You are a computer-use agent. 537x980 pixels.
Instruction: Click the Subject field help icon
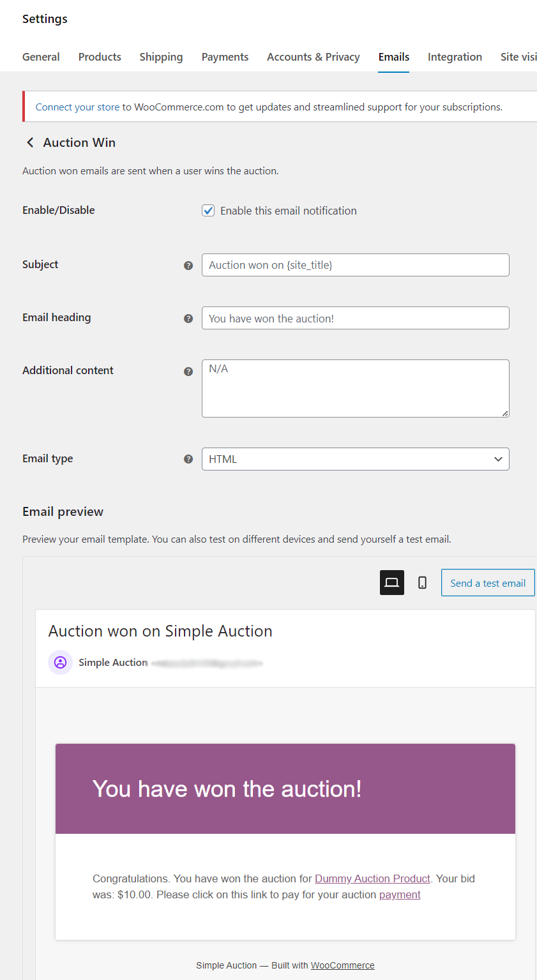tap(188, 266)
